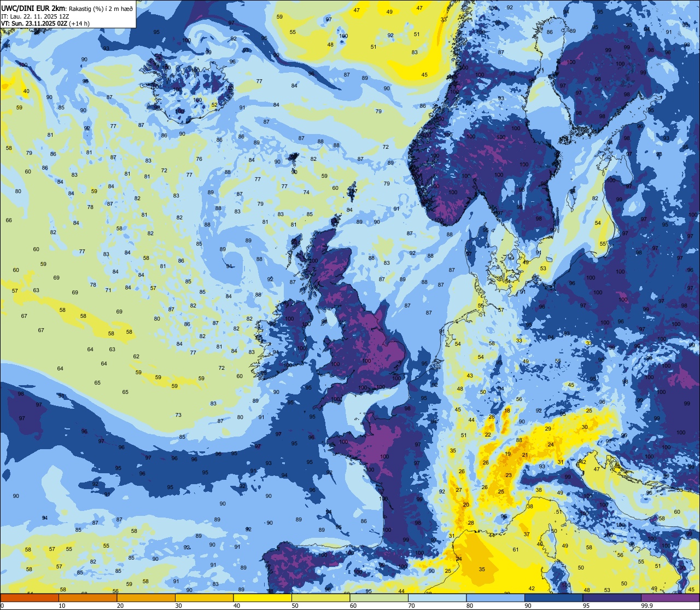The image size is (700, 610).
Task: Click the '(+14 h)' forecast offset text
Action: pyautogui.click(x=79, y=23)
